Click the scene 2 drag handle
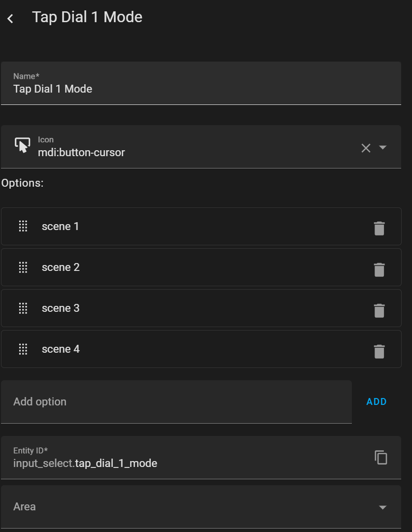The width and height of the screenshot is (412, 532). tap(23, 267)
